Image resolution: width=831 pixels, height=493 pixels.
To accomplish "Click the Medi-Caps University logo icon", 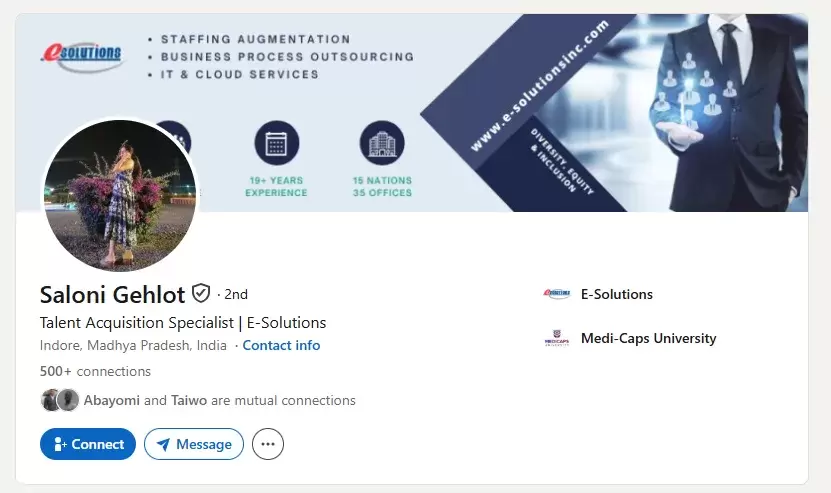I will click(x=556, y=338).
